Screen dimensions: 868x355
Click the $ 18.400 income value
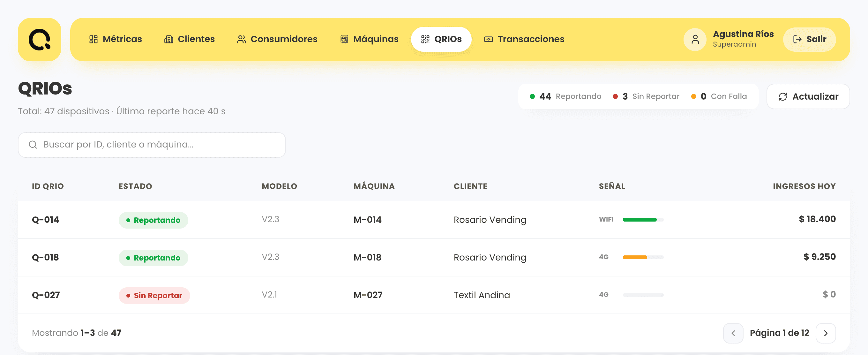tap(817, 219)
